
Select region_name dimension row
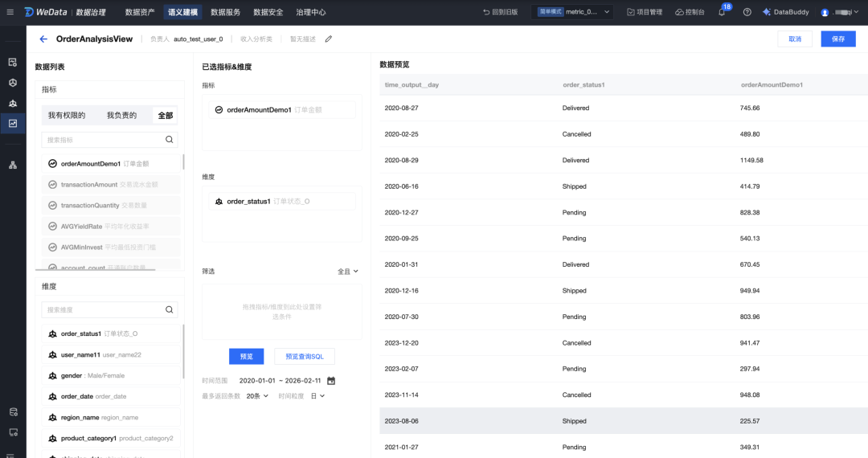click(x=111, y=418)
